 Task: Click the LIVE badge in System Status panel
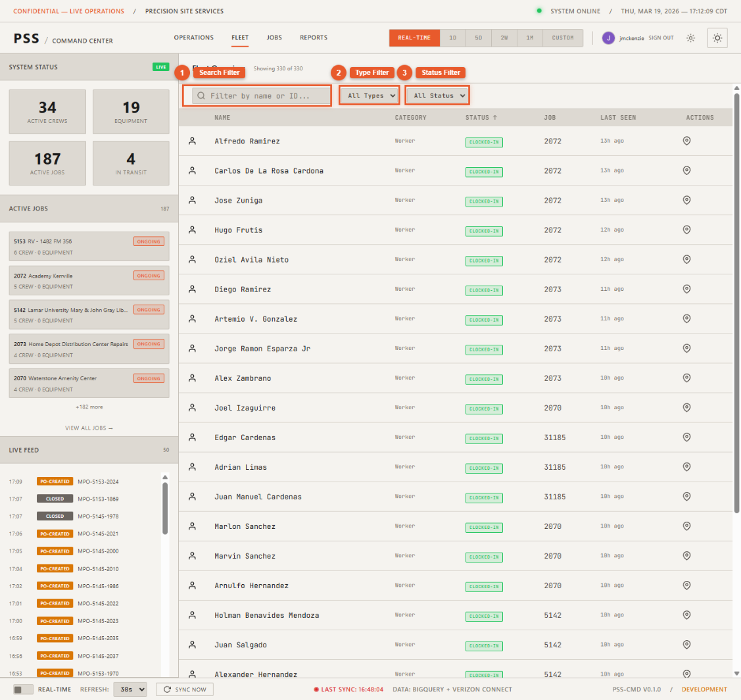[x=161, y=66]
